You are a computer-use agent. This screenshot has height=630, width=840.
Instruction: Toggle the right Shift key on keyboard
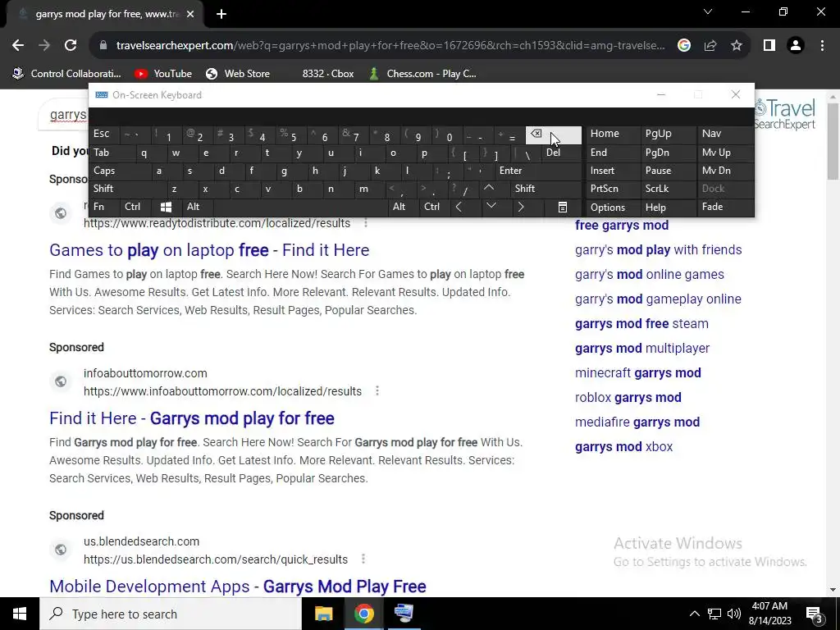[546, 189]
